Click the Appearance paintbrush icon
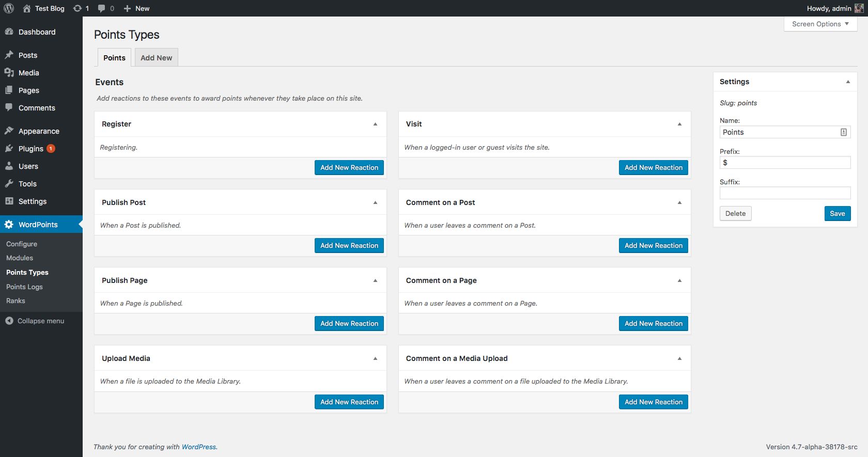 (x=9, y=131)
